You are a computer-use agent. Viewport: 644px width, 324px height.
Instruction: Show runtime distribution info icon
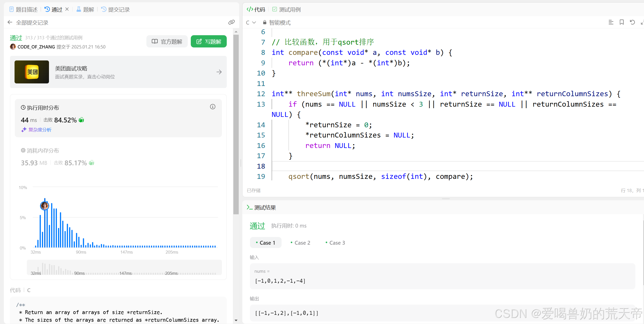pyautogui.click(x=212, y=107)
